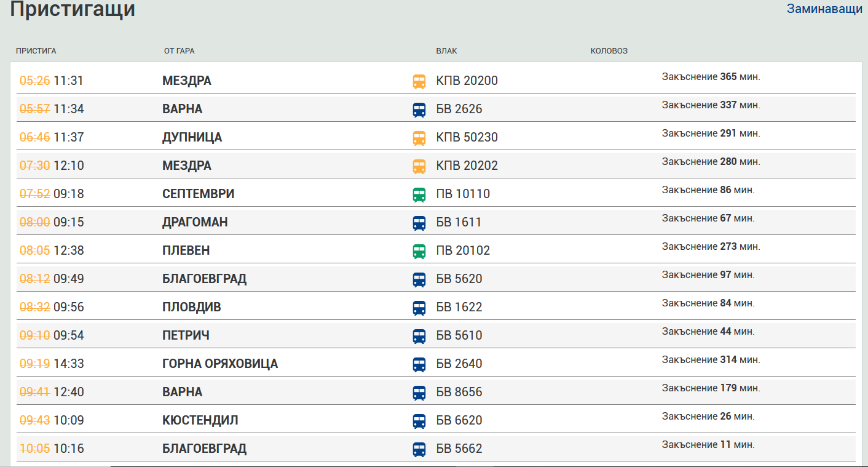The width and height of the screenshot is (868, 467).
Task: Select the orange train icon for КПВ 50230
Action: pos(419,138)
